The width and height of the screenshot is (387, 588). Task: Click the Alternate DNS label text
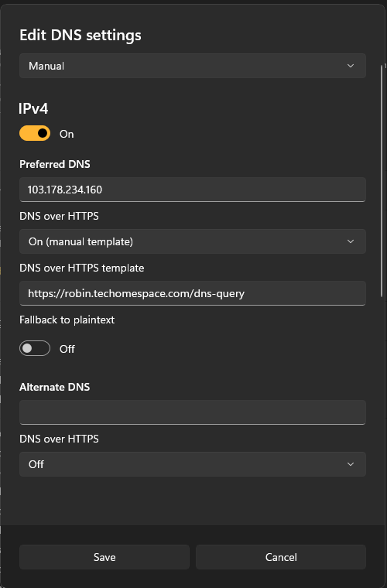[54, 387]
